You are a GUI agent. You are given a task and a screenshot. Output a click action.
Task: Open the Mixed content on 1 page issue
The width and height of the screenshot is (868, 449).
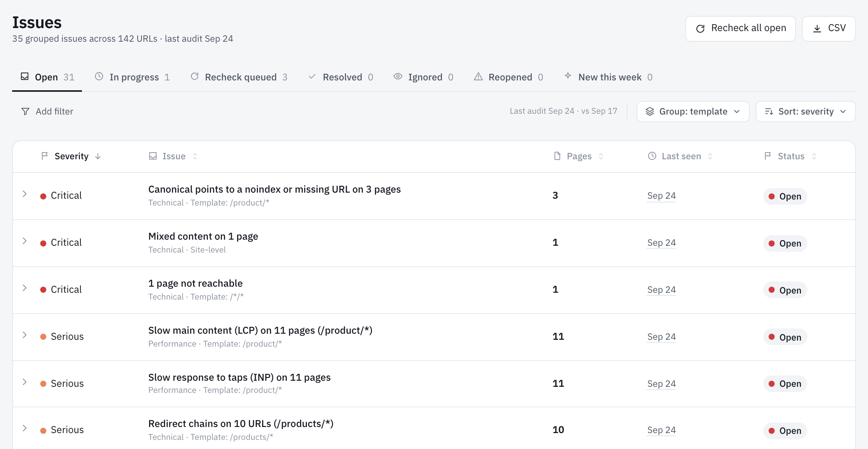(x=203, y=236)
